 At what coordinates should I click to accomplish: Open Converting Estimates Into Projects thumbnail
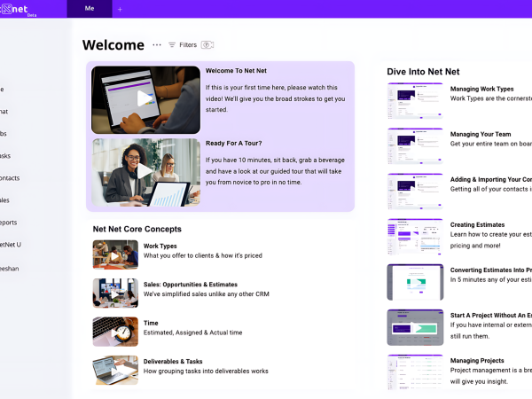(415, 282)
